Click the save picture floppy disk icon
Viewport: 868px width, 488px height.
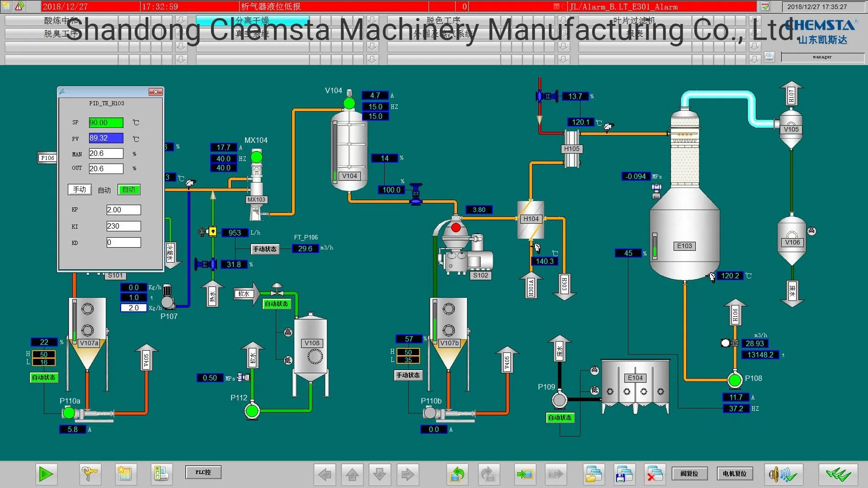(x=624, y=474)
